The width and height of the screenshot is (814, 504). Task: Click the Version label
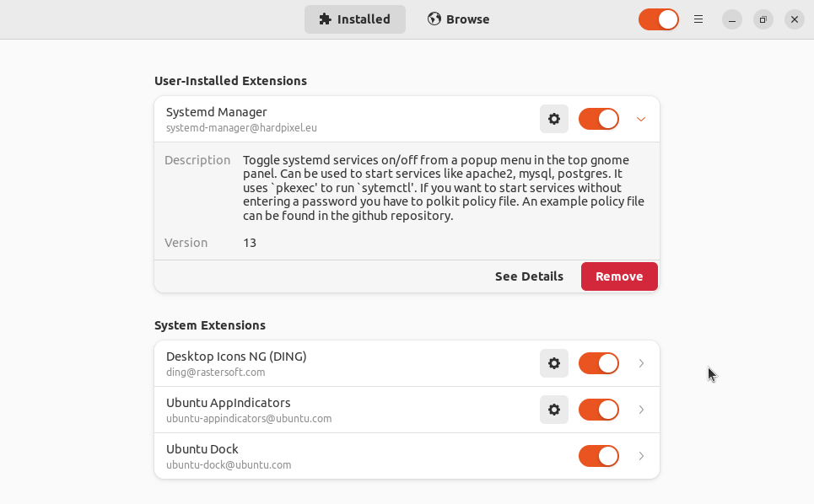pyautogui.click(x=186, y=243)
